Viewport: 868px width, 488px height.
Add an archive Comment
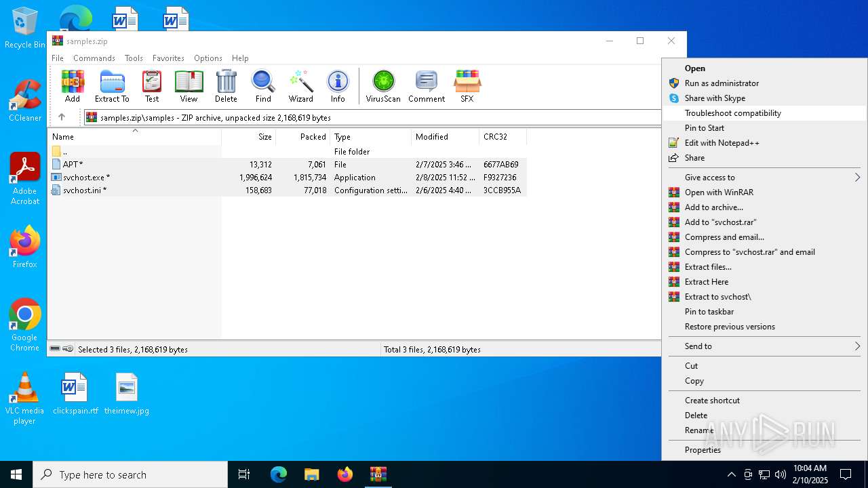coord(427,86)
